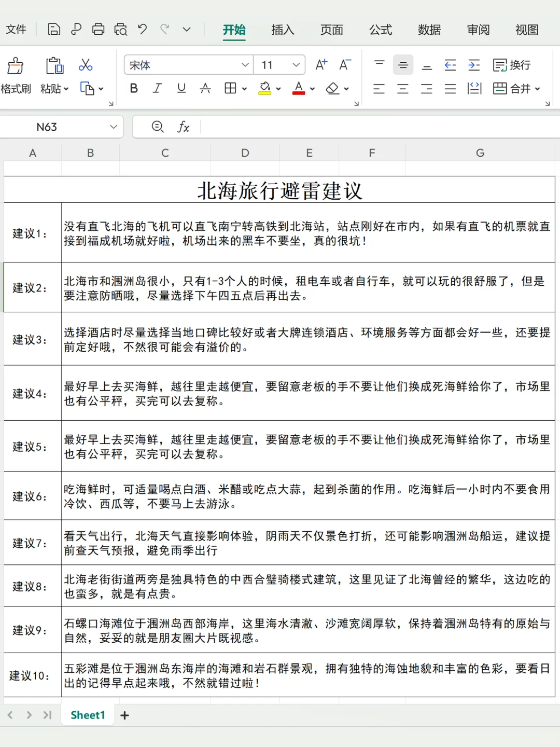
Task: Open fill color dropdown arrow
Action: [x=278, y=89]
